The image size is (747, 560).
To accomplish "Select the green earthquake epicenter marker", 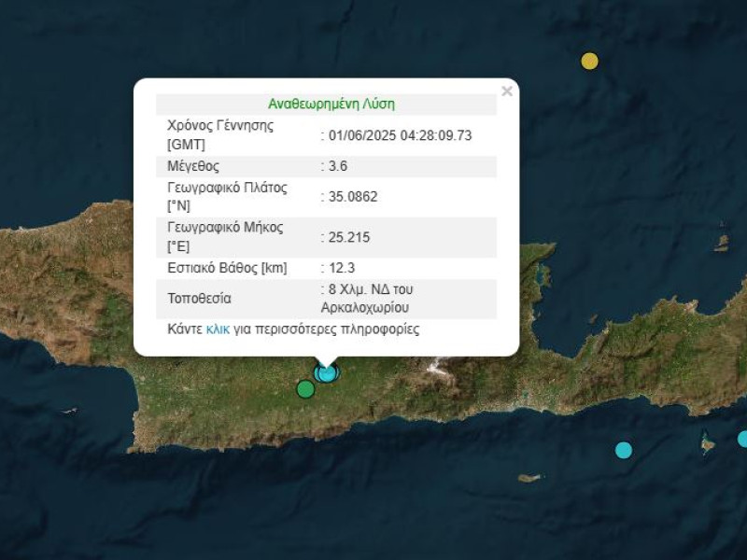I will click(x=304, y=388).
